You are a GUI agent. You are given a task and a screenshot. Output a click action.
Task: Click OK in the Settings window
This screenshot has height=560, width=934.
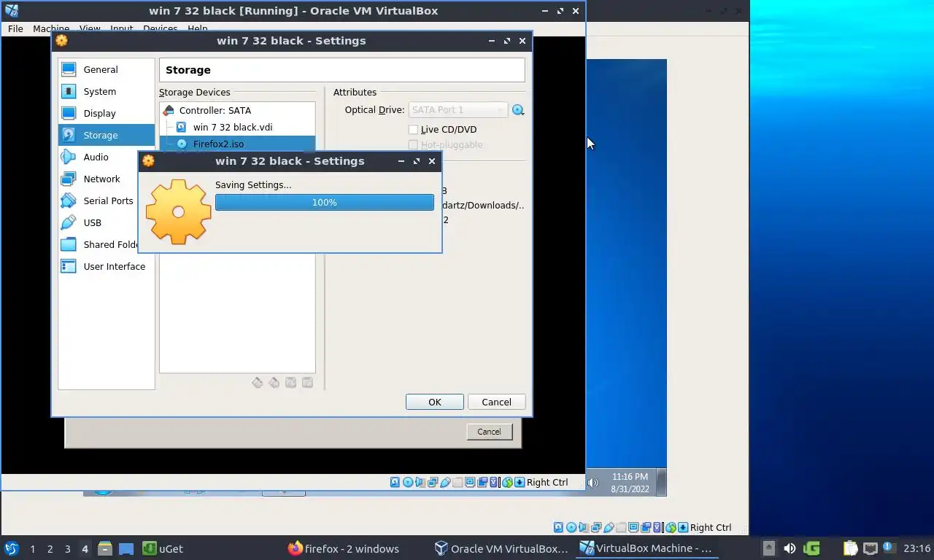(x=435, y=402)
